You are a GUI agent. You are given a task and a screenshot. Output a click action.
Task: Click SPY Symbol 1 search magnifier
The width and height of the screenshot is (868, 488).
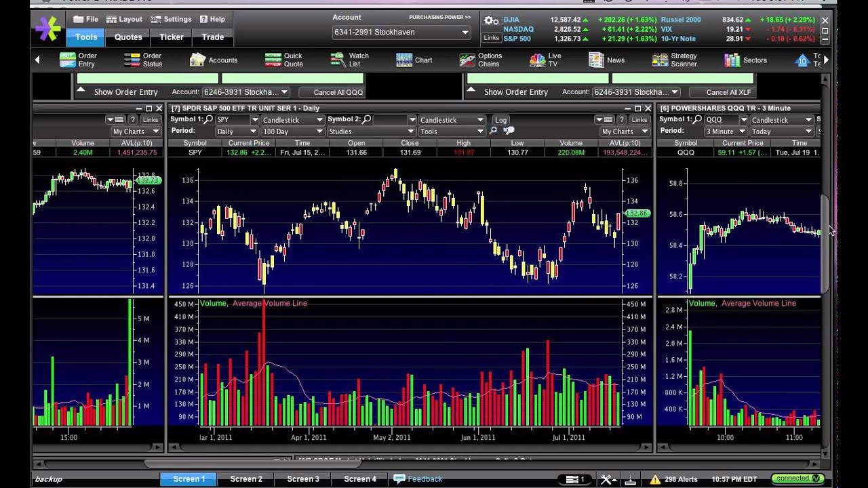(x=209, y=119)
